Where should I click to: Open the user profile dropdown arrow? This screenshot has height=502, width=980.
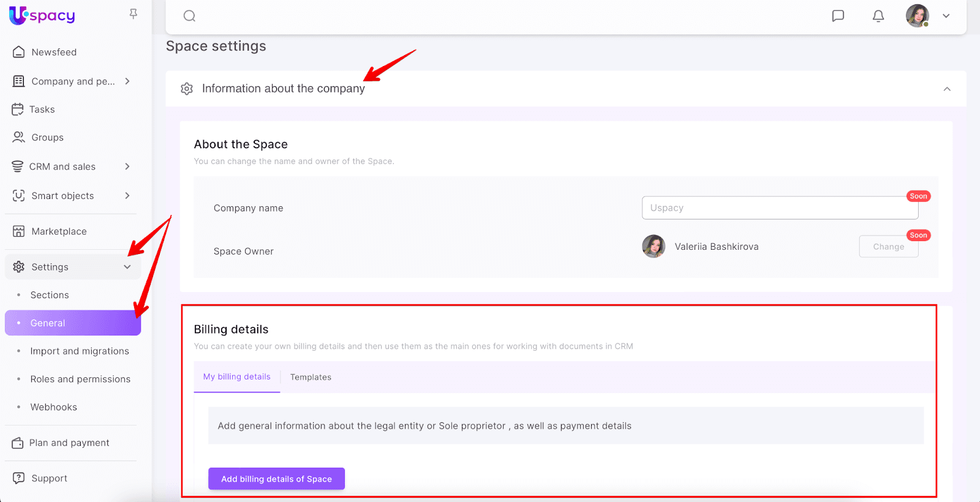pos(946,16)
